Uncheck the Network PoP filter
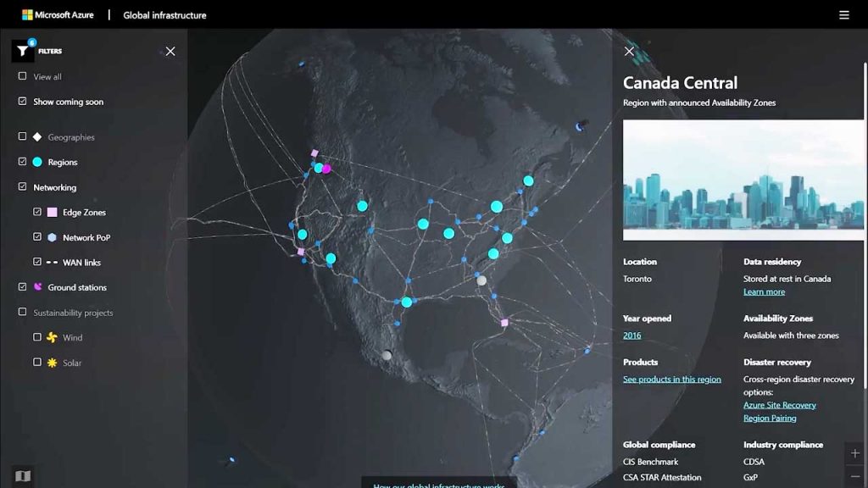 (x=37, y=237)
